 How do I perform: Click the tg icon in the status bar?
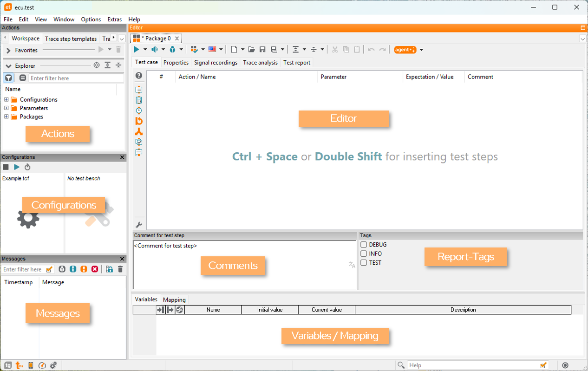[8, 365]
